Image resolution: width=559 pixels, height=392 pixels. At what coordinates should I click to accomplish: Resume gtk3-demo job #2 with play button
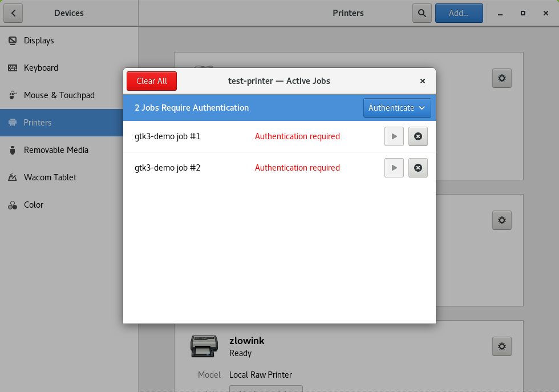pos(394,168)
